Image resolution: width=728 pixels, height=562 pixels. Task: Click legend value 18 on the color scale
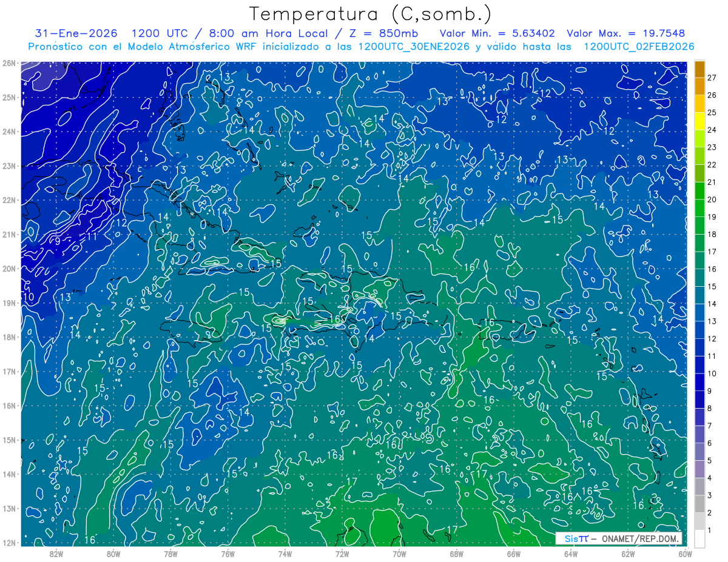712,234
